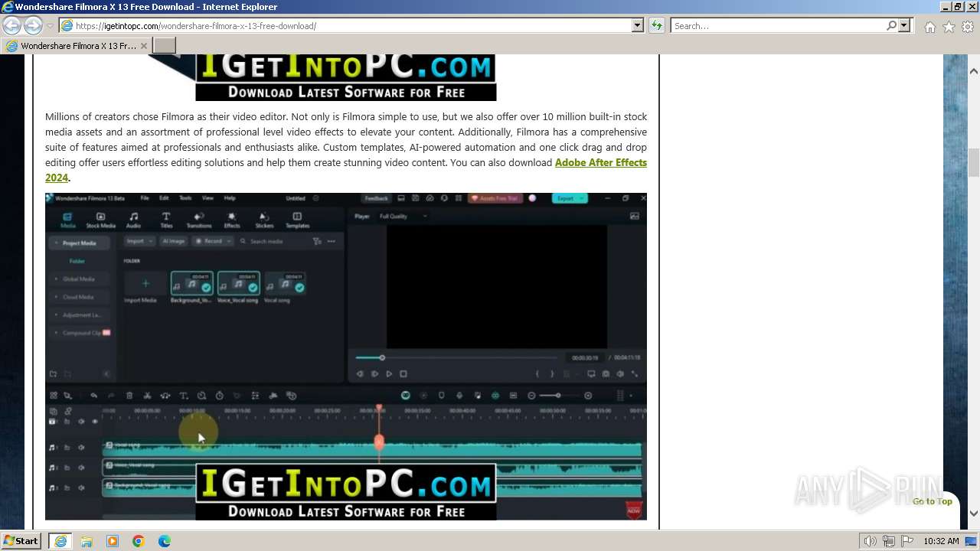Expand the address bar autocomplete dropdown arrow
Screen dimensions: 980x551
pyautogui.click(x=637, y=25)
